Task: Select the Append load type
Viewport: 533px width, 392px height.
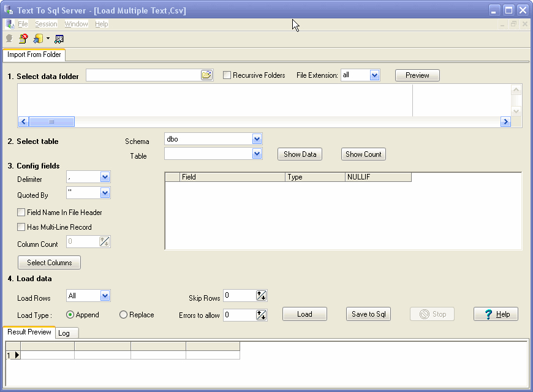Action: coord(70,315)
